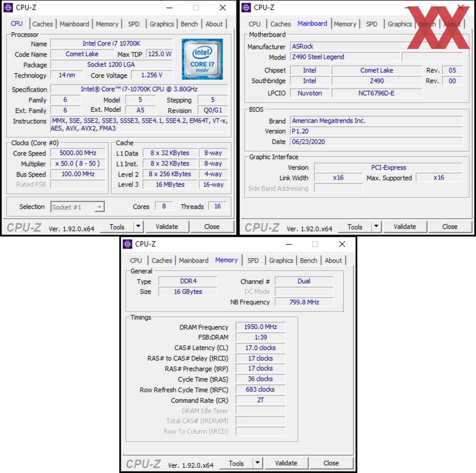Image resolution: width=476 pixels, height=473 pixels.
Task: Go to the Bench tab in the Memory window
Action: (x=309, y=260)
